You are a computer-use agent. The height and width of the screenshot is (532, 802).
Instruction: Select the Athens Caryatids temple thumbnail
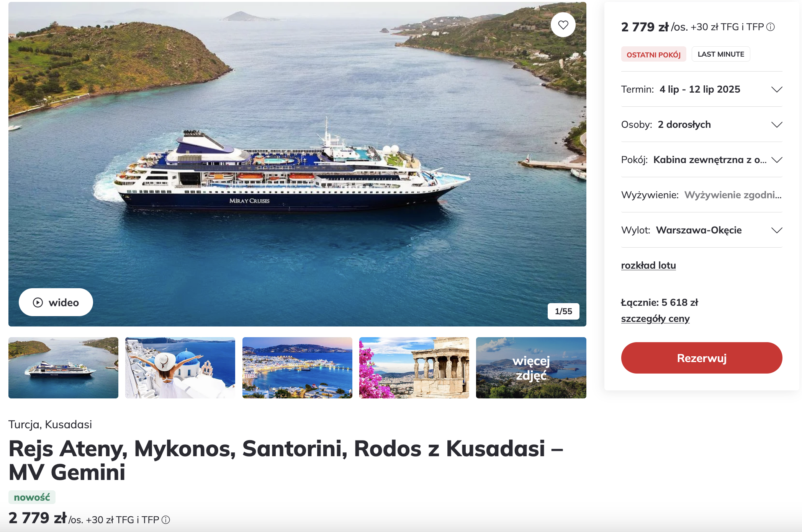(x=414, y=368)
